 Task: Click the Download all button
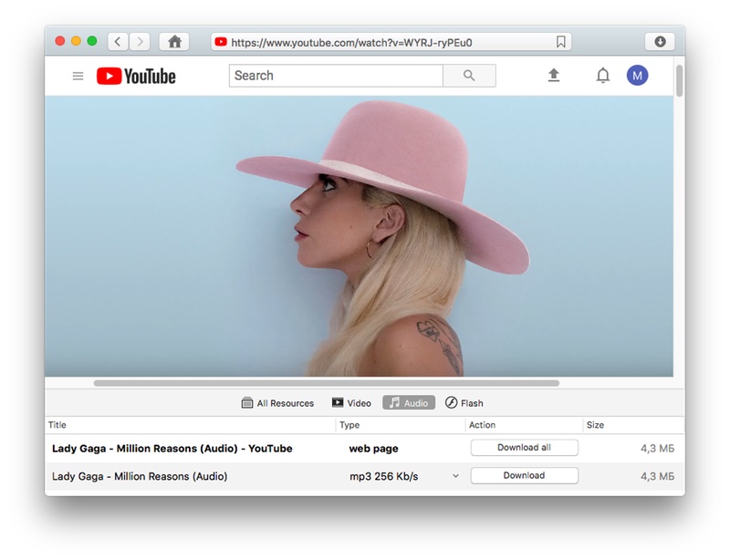pyautogui.click(x=524, y=448)
